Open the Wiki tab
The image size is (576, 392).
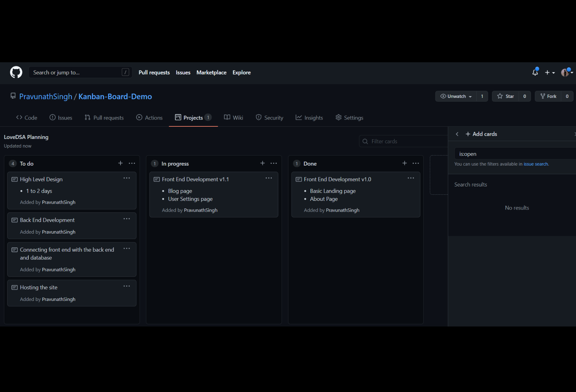point(234,118)
